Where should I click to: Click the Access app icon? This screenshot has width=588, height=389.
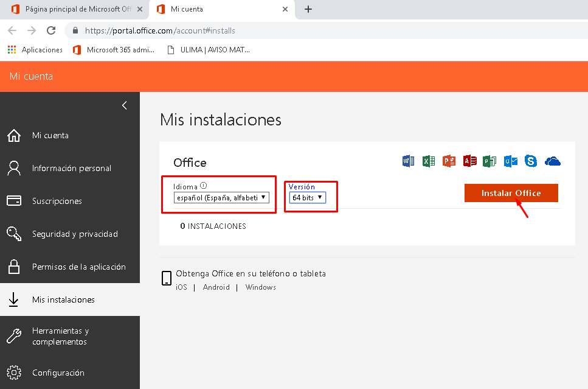(469, 161)
